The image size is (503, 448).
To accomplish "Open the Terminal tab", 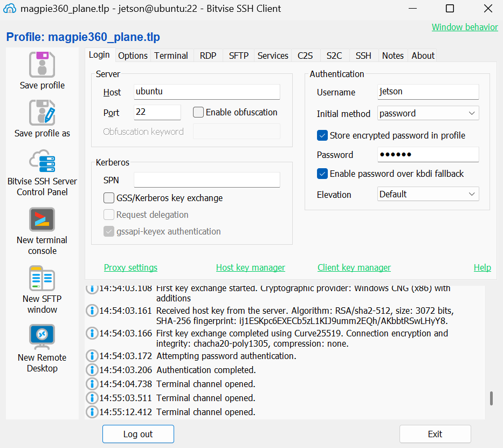I will tap(171, 56).
